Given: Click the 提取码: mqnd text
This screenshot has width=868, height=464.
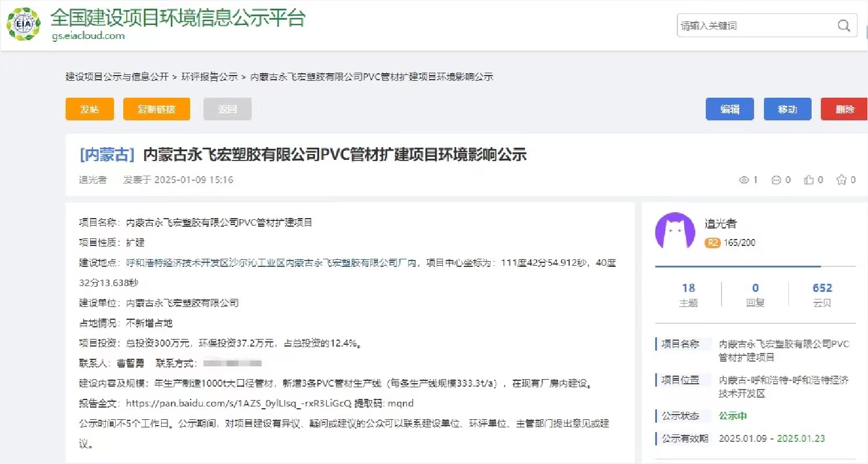Looking at the screenshot, I should pyautogui.click(x=384, y=403).
